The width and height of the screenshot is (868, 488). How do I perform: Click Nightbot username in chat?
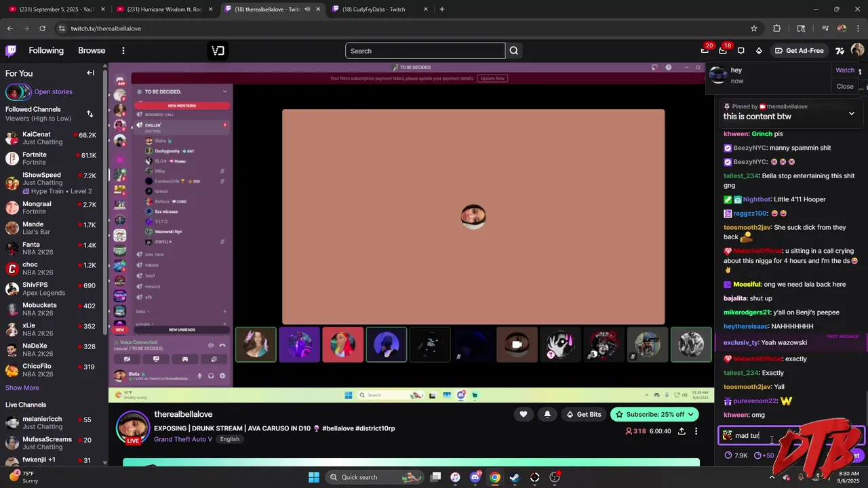(x=756, y=200)
